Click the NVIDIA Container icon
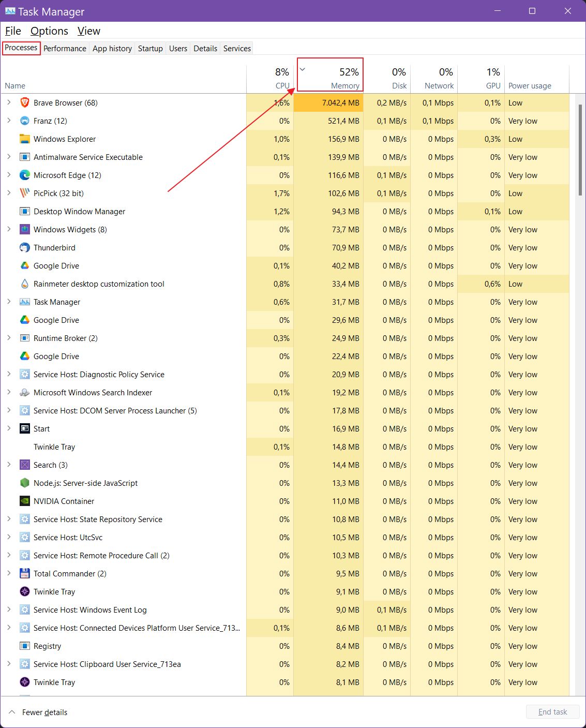This screenshot has width=586, height=728. click(x=24, y=501)
